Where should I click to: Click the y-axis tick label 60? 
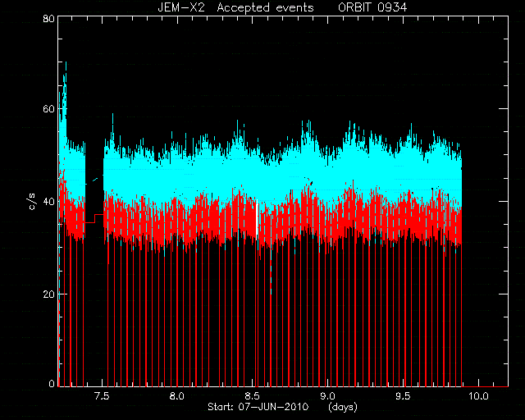[x=48, y=109]
